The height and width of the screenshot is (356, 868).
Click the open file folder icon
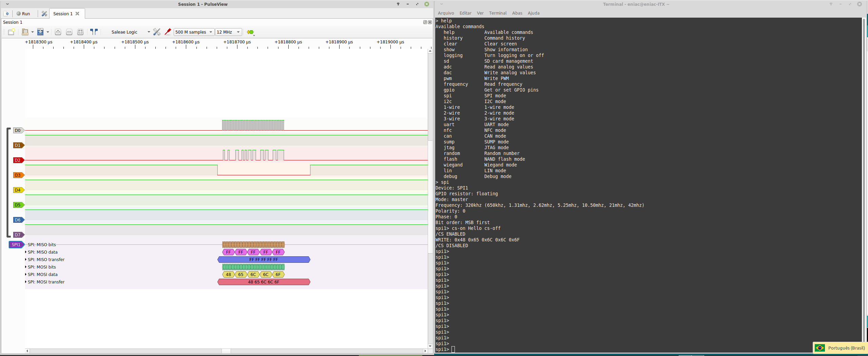25,32
